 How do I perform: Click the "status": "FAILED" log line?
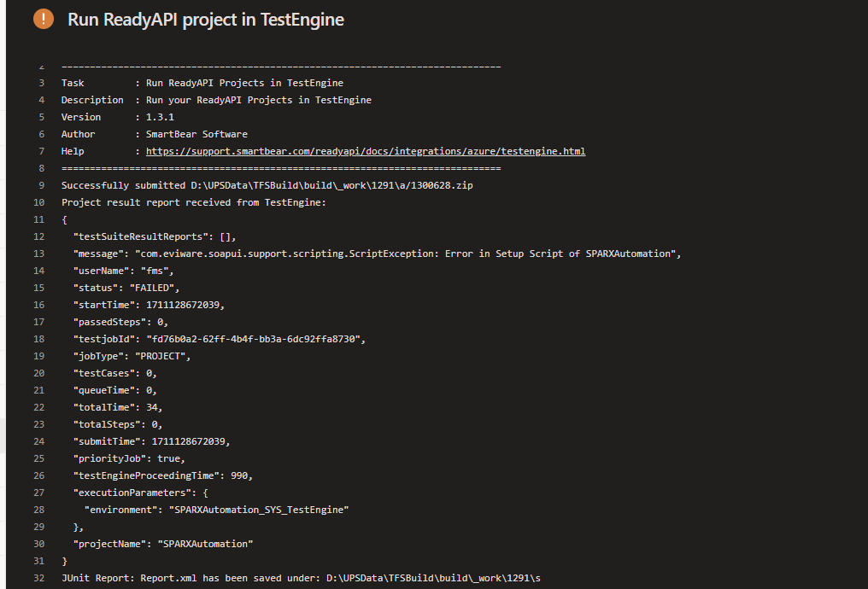(x=126, y=288)
